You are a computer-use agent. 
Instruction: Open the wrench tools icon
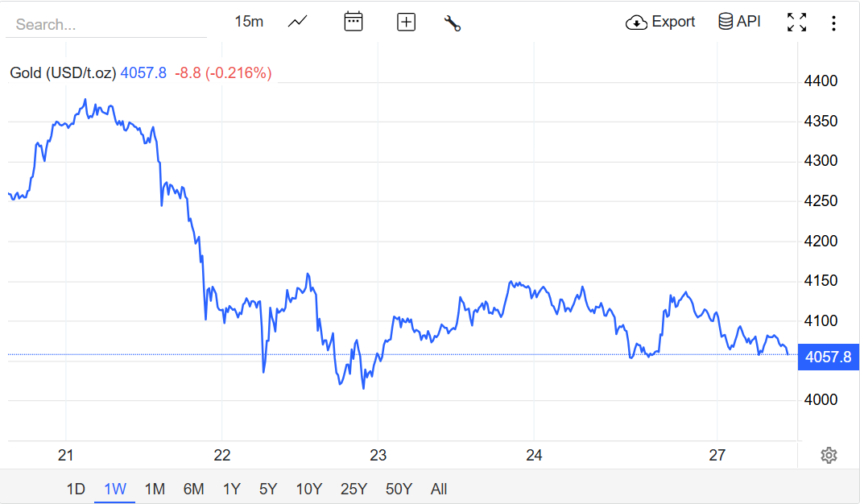[x=452, y=23]
